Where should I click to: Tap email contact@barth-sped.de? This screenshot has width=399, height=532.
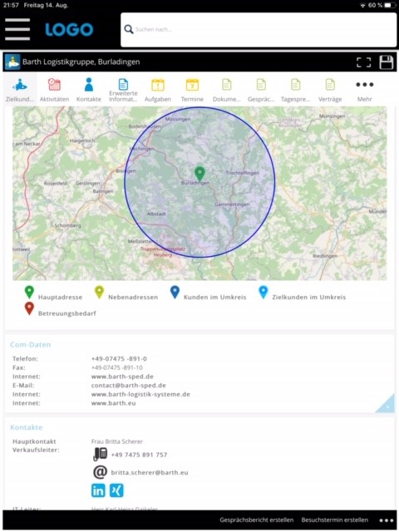tap(129, 386)
